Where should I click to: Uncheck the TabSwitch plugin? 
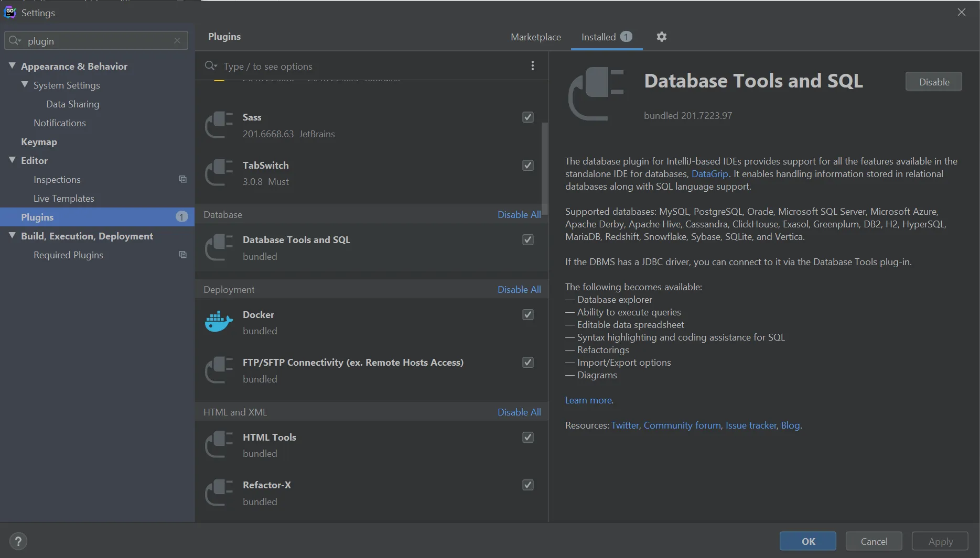pos(527,165)
